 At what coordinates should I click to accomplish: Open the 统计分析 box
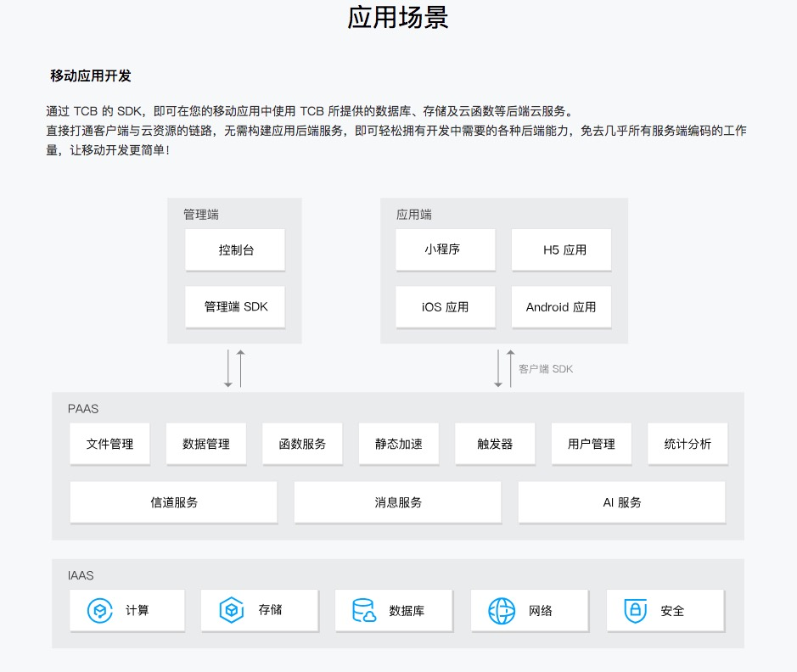click(688, 444)
